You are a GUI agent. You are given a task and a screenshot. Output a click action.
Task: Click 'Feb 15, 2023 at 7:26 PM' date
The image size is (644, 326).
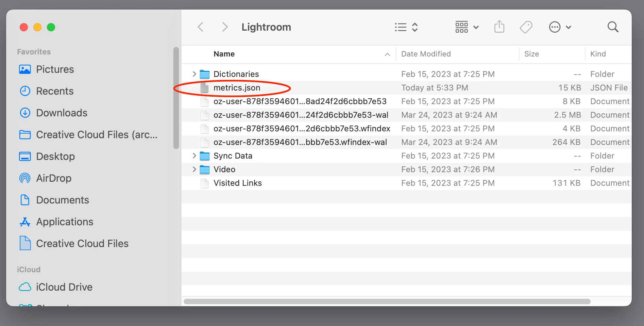pyautogui.click(x=448, y=169)
